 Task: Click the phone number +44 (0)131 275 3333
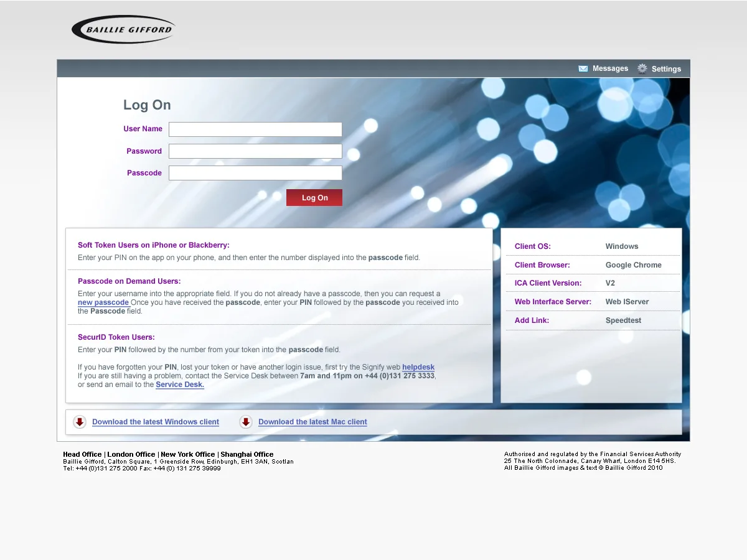click(400, 376)
